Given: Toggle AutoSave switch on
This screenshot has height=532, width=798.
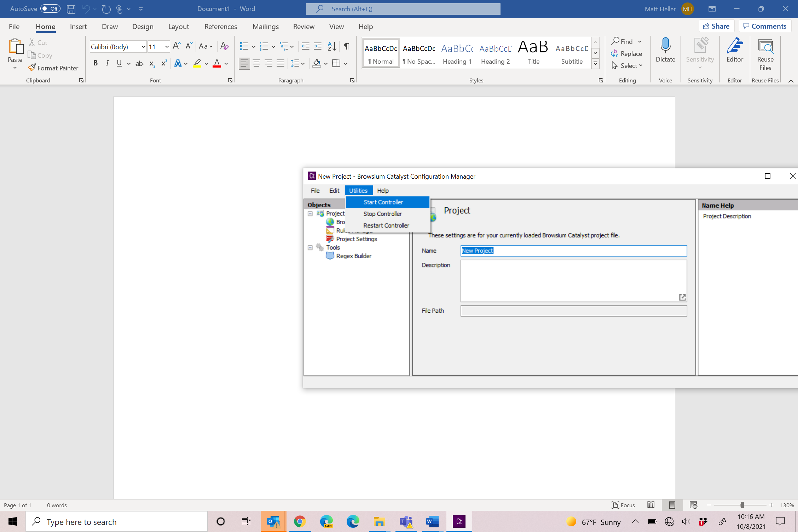Looking at the screenshot, I should (50, 9).
